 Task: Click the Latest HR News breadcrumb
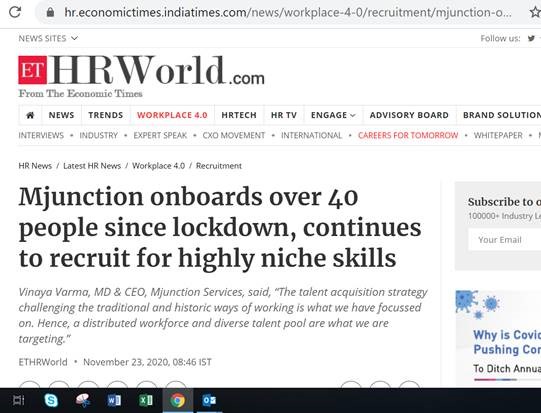click(x=92, y=166)
